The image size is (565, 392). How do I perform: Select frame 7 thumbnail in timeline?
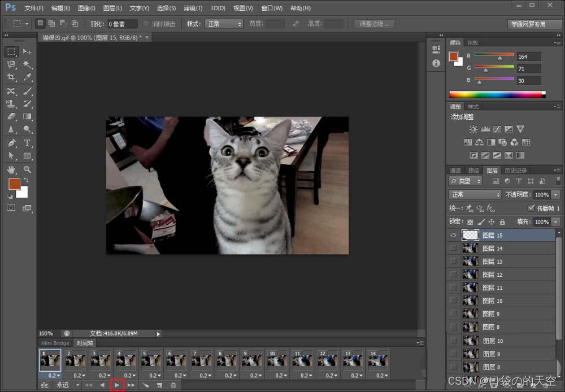[x=202, y=360]
